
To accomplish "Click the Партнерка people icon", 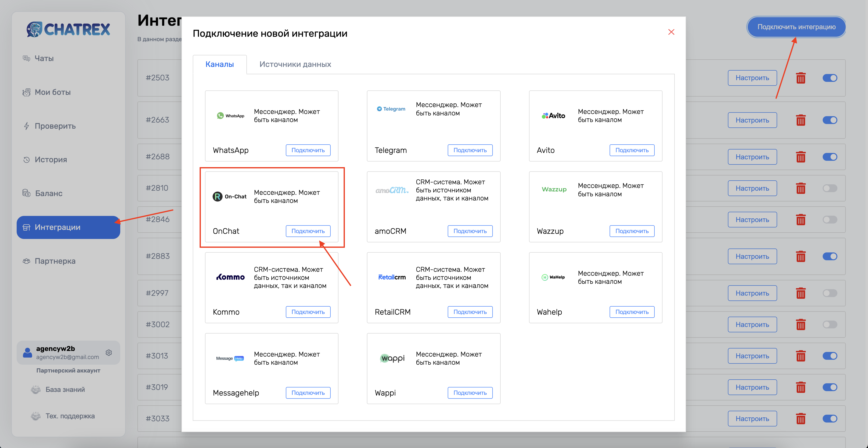I will (26, 261).
